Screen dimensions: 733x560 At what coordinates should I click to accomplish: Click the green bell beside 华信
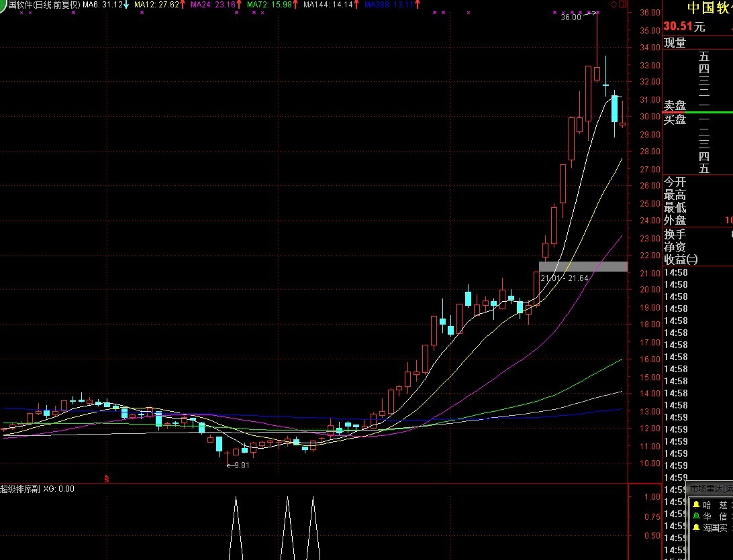coord(696,516)
